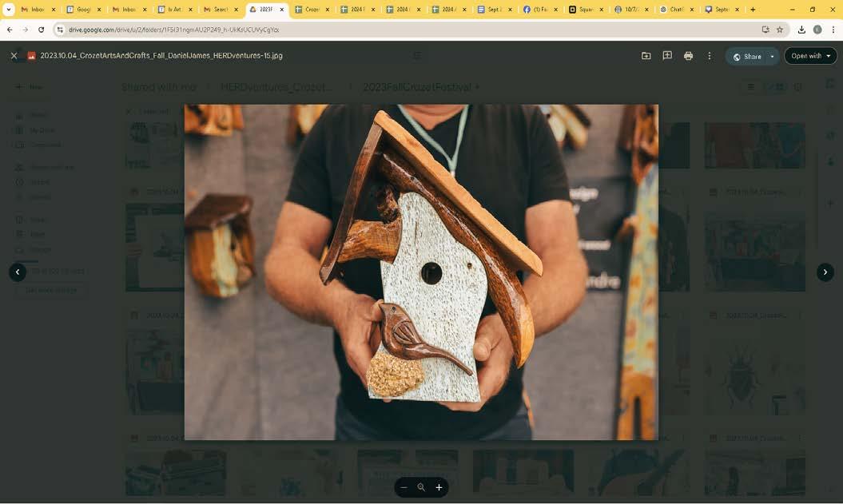Open the 'Open with' dropdown
Image resolution: width=843 pixels, height=504 pixels.
point(810,56)
